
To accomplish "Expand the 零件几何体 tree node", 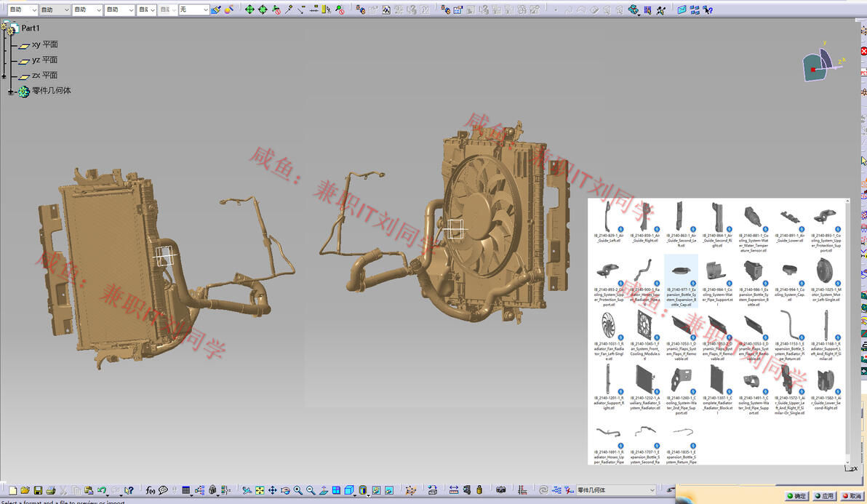I will click(11, 92).
